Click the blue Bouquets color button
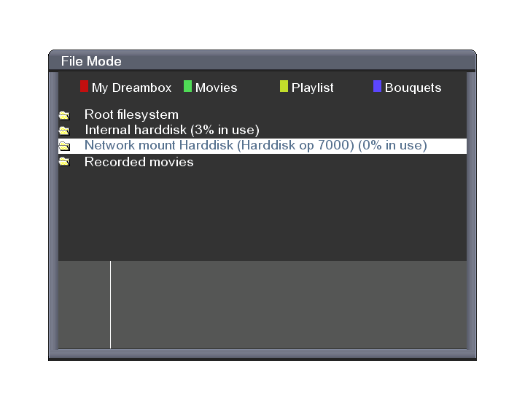This screenshot has width=525, height=420. [x=378, y=86]
